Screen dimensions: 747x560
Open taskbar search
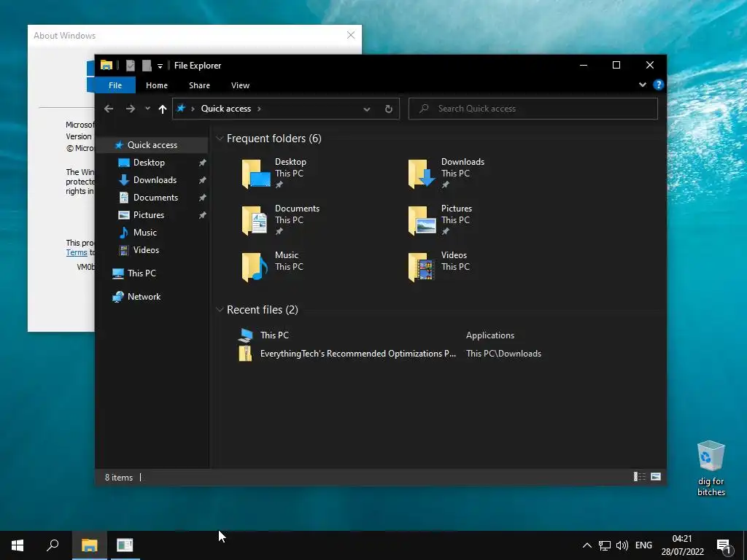(x=53, y=545)
